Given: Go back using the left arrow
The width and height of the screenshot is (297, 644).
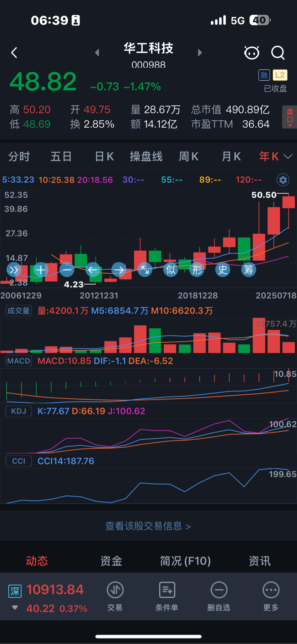Looking at the screenshot, I should (x=14, y=53).
